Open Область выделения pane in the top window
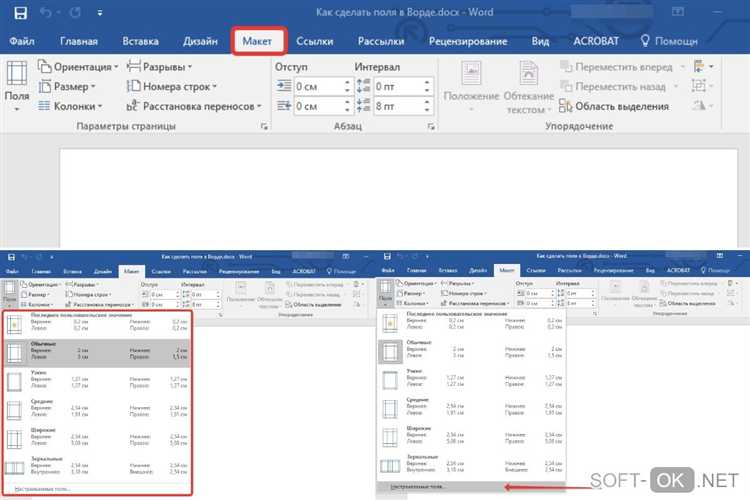This screenshot has height=500, width=750. click(x=614, y=106)
